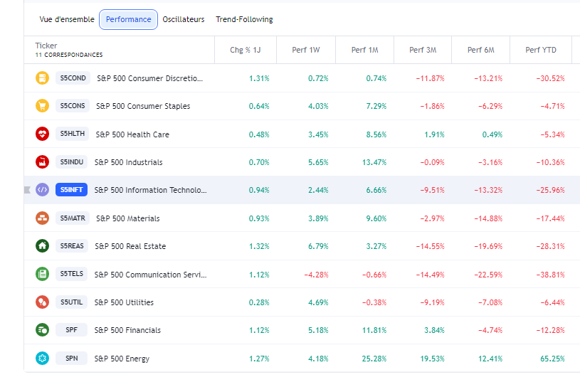Click the Materials sector icon
Screen dimensions: 580x392
42,218
